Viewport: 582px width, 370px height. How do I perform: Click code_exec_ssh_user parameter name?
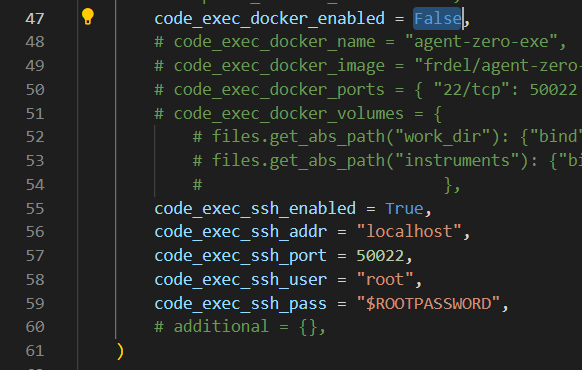[241, 280]
